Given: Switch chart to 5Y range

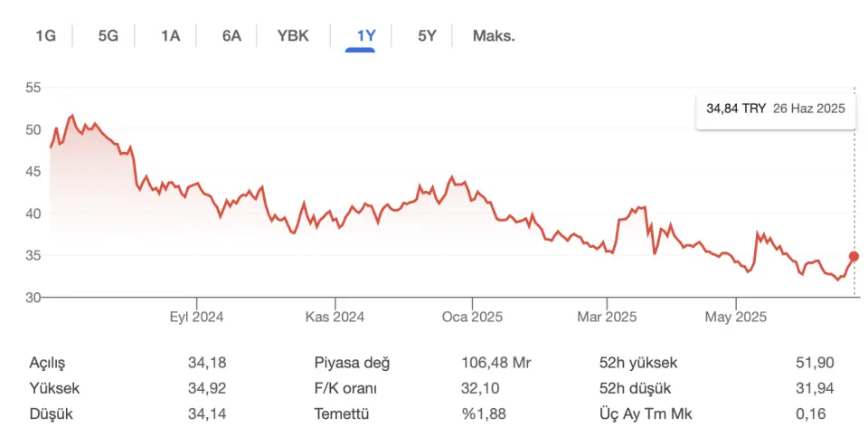Looking at the screenshot, I should pos(427,36).
